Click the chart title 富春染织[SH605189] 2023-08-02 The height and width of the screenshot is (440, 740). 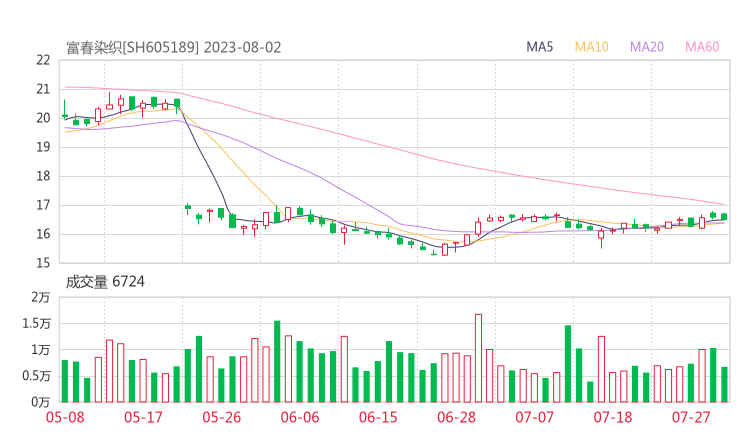coord(174,48)
